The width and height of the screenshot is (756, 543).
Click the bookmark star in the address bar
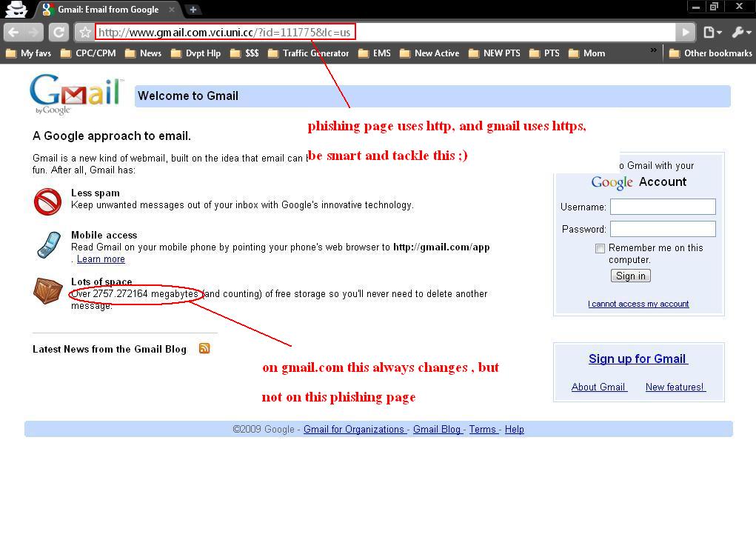tap(85, 31)
